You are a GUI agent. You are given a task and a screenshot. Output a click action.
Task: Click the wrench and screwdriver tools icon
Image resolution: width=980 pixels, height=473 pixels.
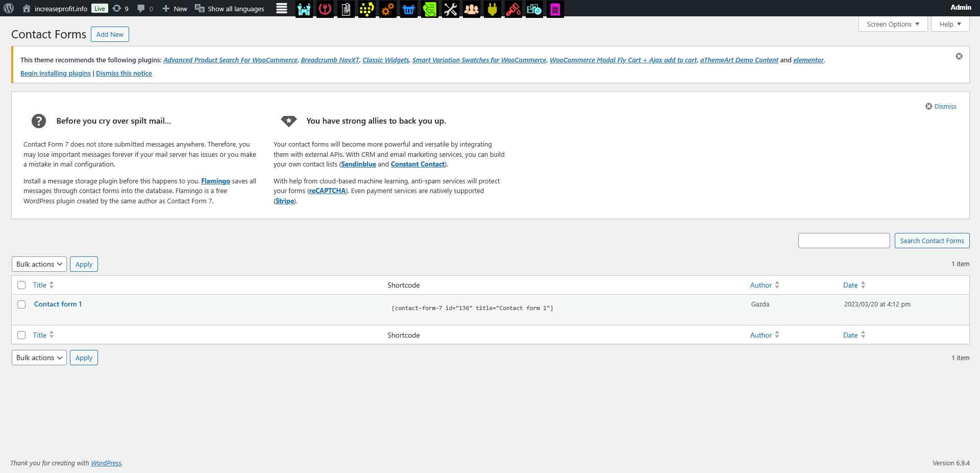point(451,9)
